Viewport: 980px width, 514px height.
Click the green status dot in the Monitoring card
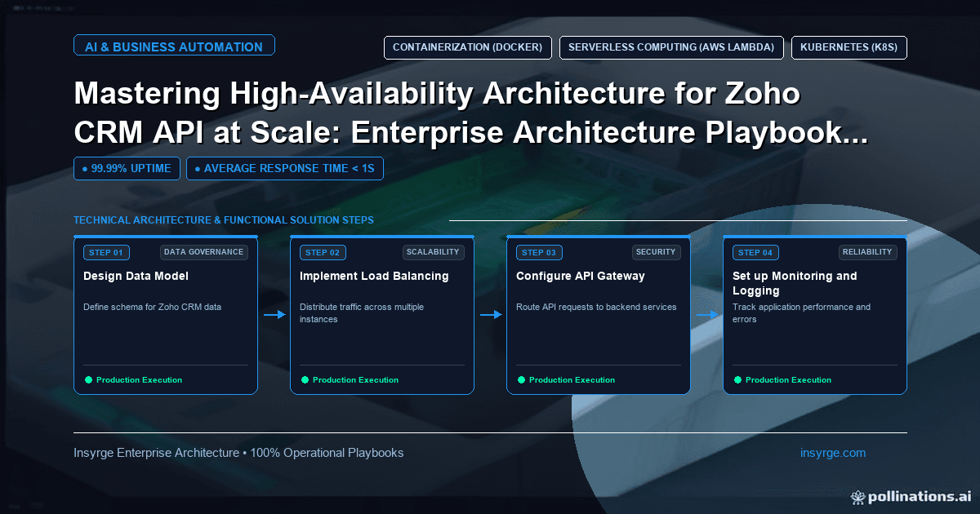[x=737, y=379]
